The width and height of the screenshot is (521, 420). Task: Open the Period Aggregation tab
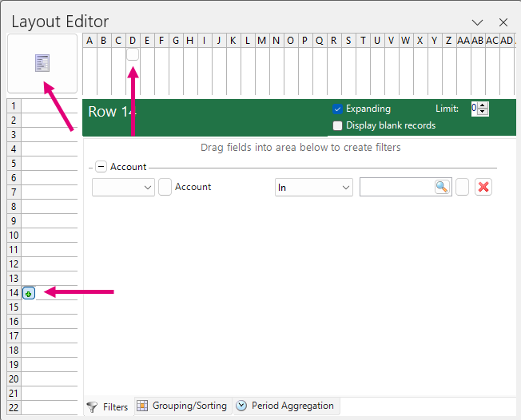click(x=286, y=406)
